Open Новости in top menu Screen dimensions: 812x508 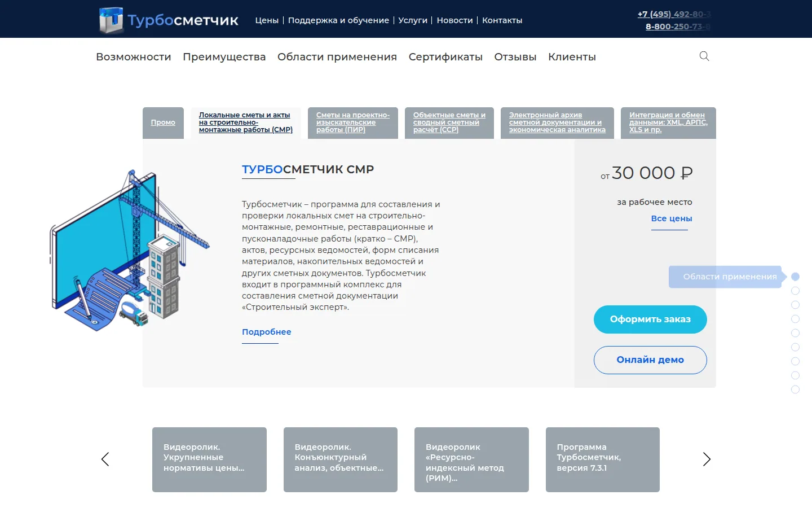click(454, 20)
